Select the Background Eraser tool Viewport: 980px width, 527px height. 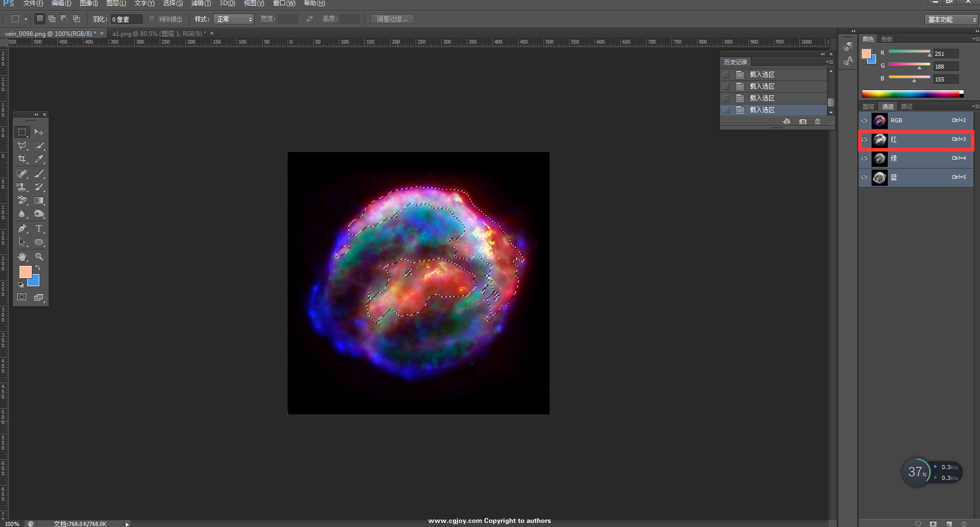tap(22, 200)
